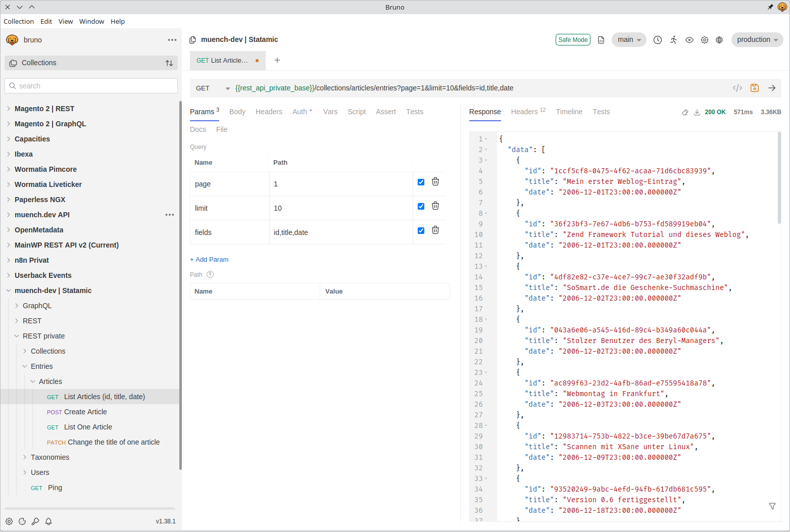Open the bruno sidebar three-dot menu

[172, 40]
